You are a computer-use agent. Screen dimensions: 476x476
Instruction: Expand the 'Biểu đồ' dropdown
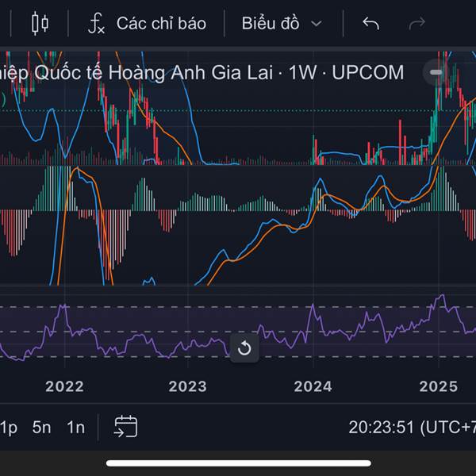pos(282,23)
